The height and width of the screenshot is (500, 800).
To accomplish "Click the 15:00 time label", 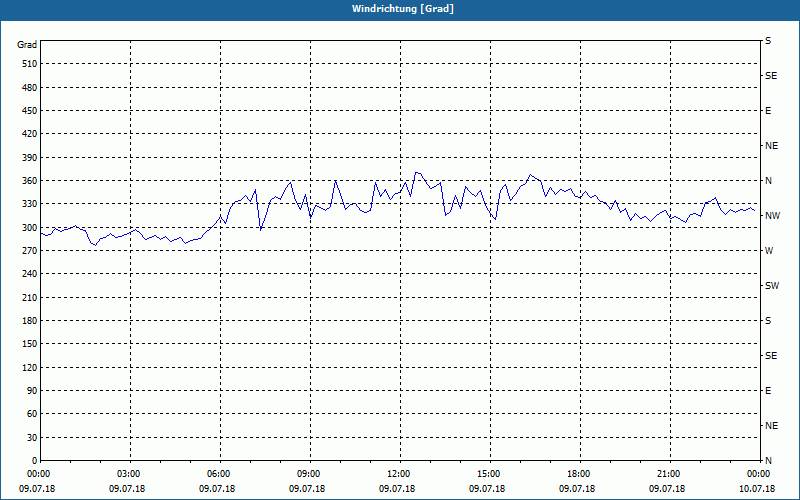I will tap(487, 474).
